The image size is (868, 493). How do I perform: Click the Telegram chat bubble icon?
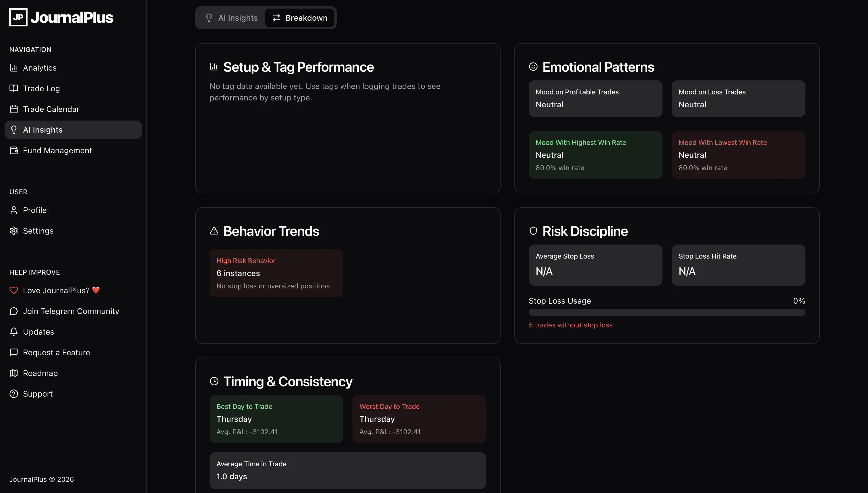tap(13, 311)
